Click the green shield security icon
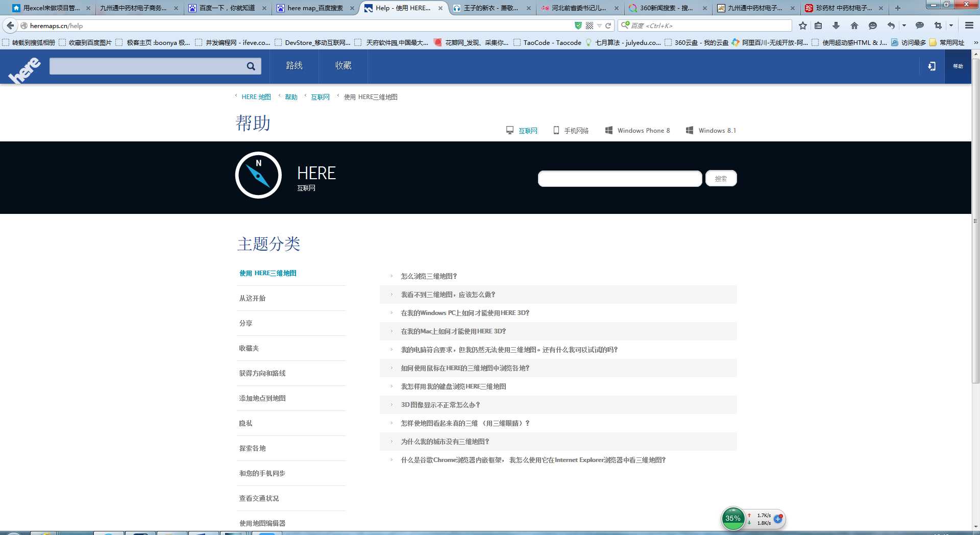Image resolution: width=980 pixels, height=535 pixels. [578, 26]
